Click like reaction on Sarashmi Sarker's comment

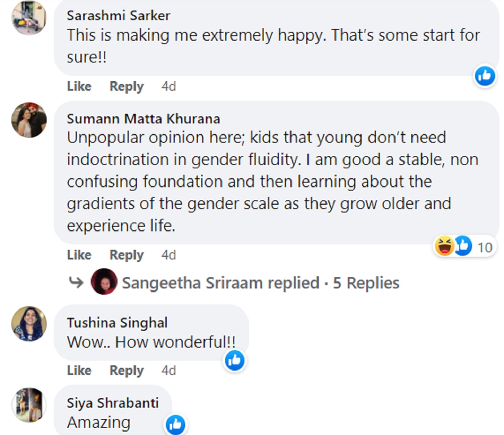pos(485,76)
